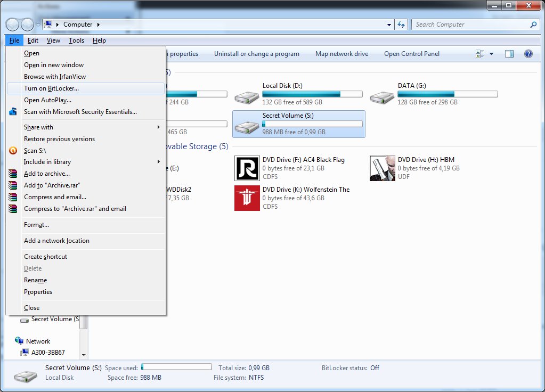This screenshot has width=545, height=392.
Task: Toggle the preview pane icon
Action: click(x=509, y=54)
